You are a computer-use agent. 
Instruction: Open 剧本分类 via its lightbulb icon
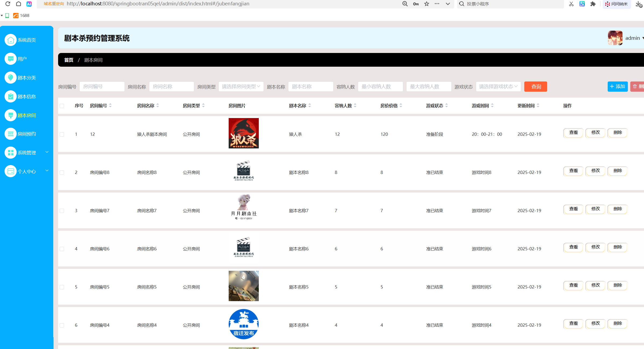(10, 78)
